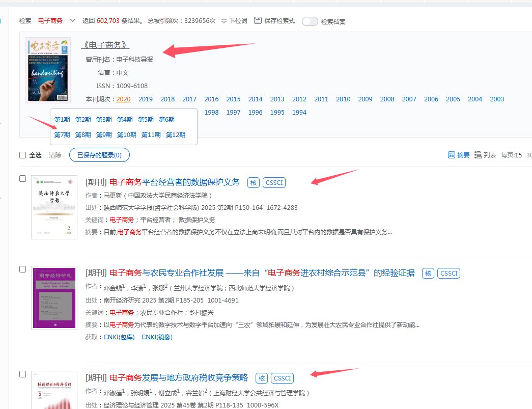The image size is (532, 409).
Task: Select checkbox for 数据保护义务 article
Action: [x=23, y=179]
